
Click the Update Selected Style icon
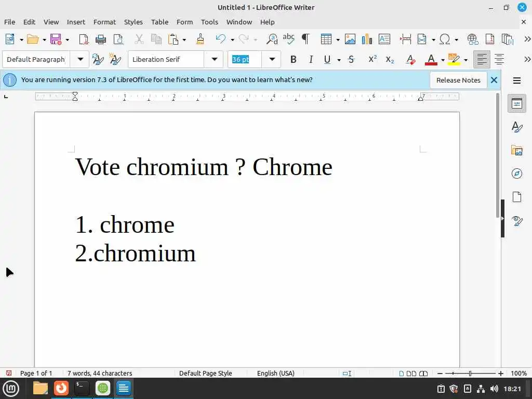98,60
